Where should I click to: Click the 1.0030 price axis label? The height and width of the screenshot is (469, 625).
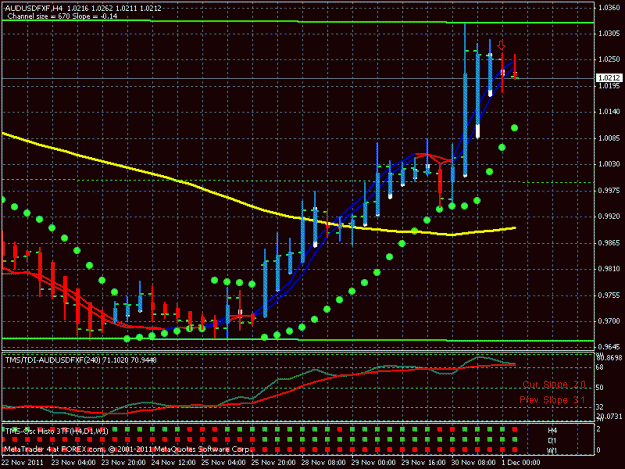[609, 164]
